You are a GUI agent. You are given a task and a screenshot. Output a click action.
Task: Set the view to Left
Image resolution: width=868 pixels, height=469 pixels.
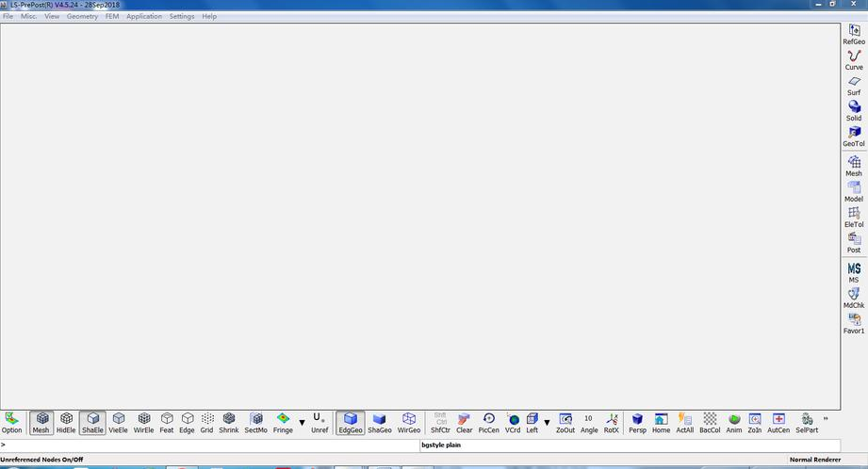pos(532,423)
